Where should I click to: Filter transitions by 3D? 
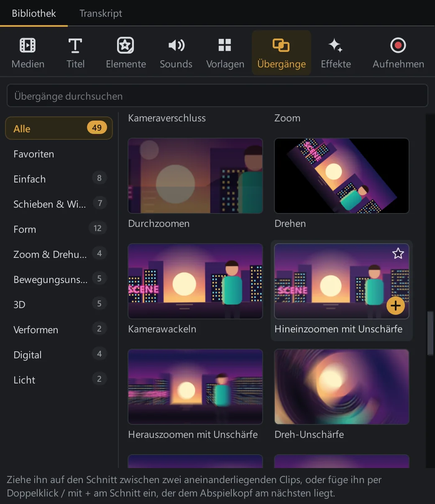tap(59, 304)
